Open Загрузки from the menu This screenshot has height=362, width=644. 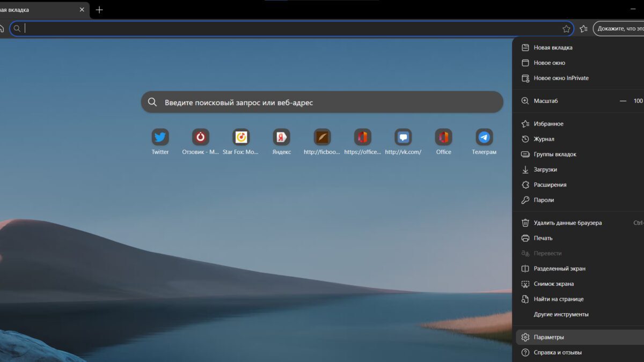(x=579, y=169)
